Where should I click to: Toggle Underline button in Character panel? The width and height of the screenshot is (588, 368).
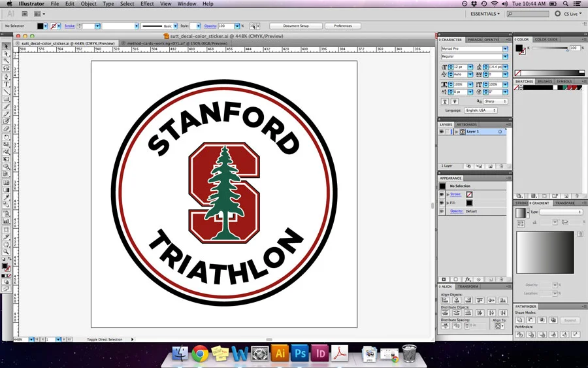(x=445, y=101)
